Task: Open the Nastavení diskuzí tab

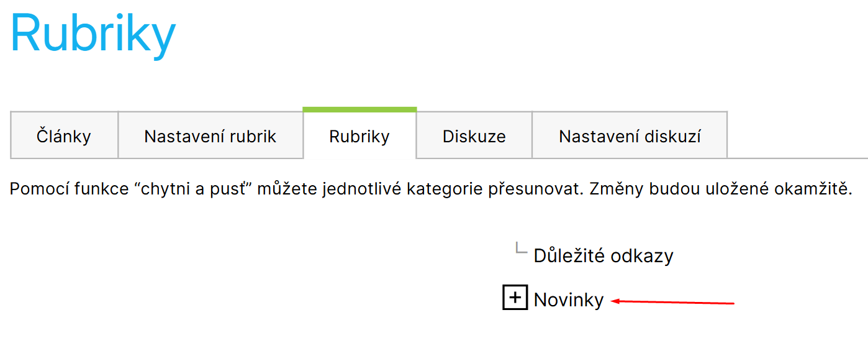Action: click(630, 136)
